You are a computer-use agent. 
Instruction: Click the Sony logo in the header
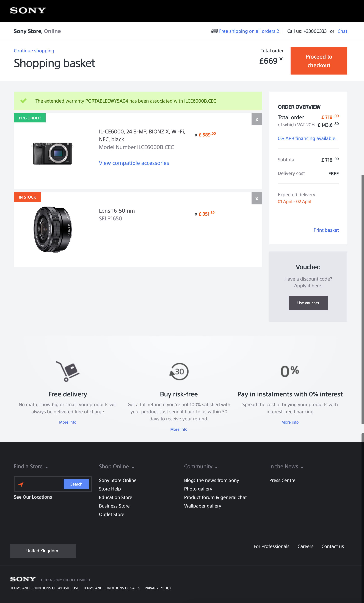tap(28, 10)
